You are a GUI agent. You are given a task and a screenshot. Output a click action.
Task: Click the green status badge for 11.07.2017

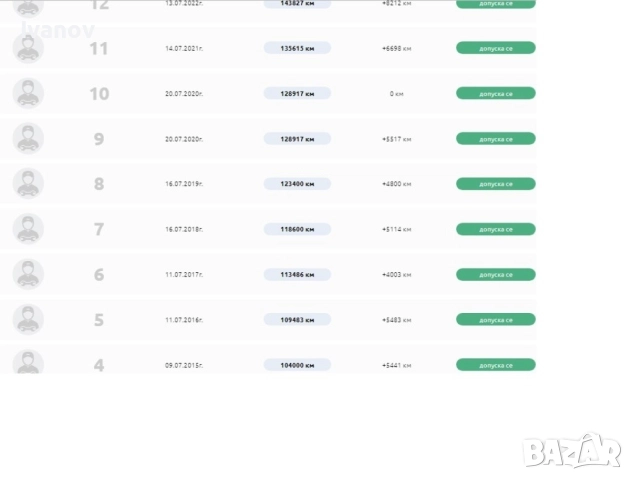coord(495,274)
